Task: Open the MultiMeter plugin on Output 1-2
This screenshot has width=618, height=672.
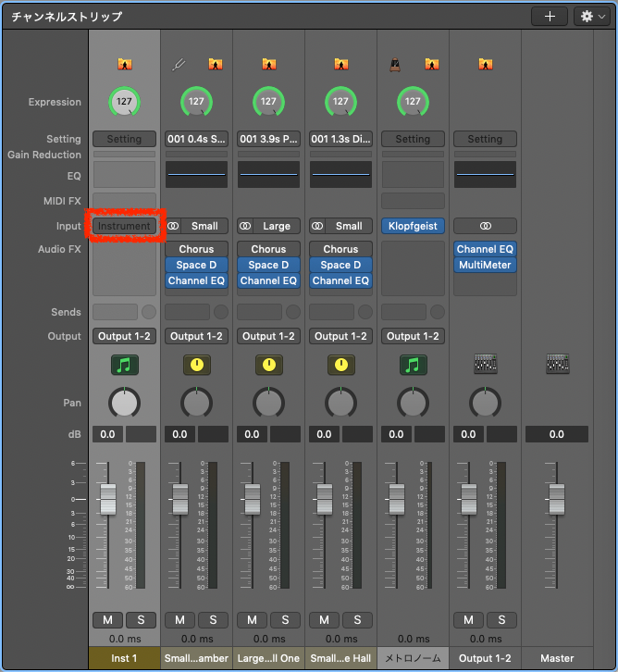Action: (485, 265)
